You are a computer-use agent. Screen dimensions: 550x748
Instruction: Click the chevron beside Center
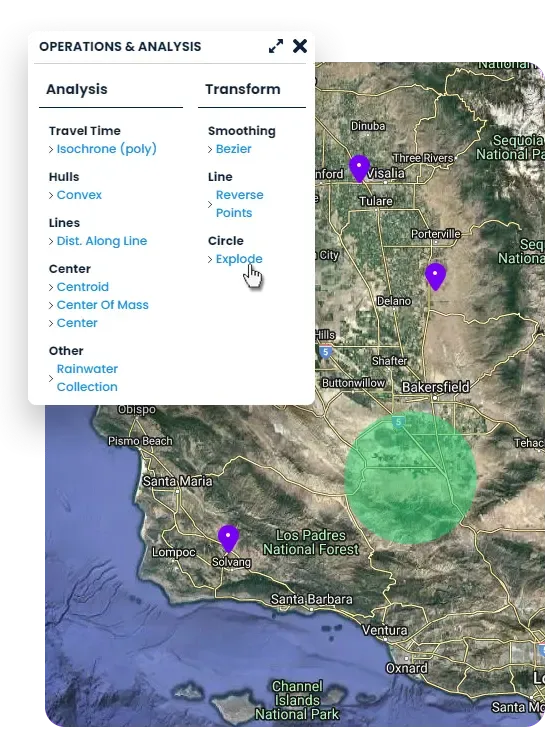pyautogui.click(x=51, y=323)
